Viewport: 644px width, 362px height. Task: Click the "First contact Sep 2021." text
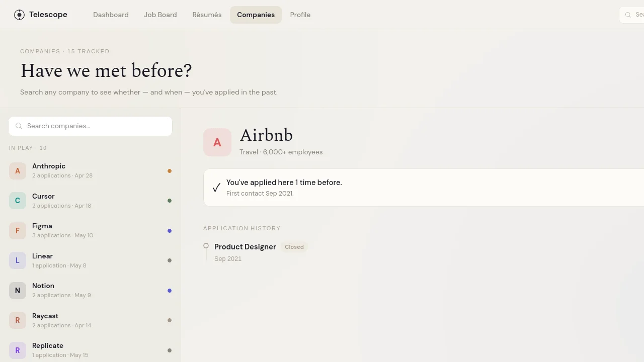pyautogui.click(x=260, y=194)
